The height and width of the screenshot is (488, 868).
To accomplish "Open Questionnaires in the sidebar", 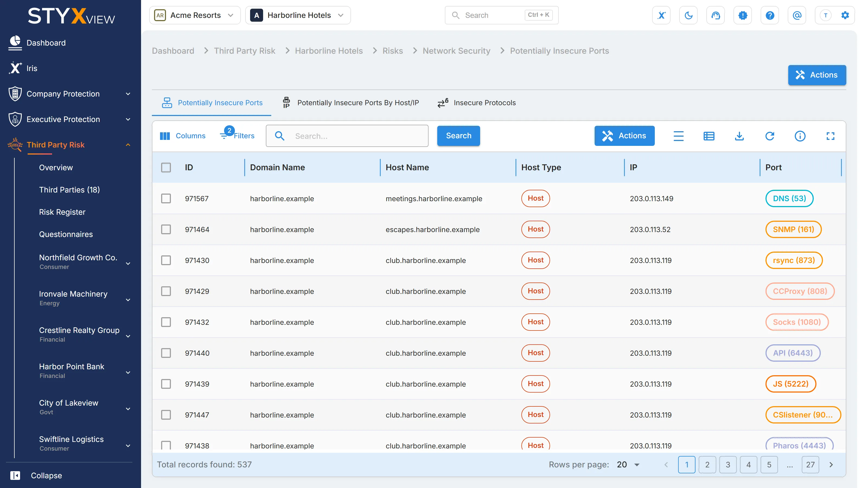I will 66,234.
